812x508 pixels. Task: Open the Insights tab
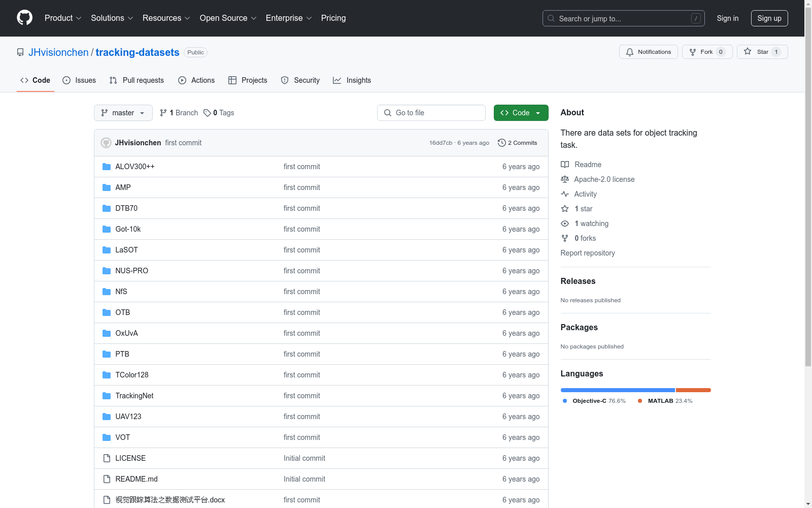tap(352, 80)
